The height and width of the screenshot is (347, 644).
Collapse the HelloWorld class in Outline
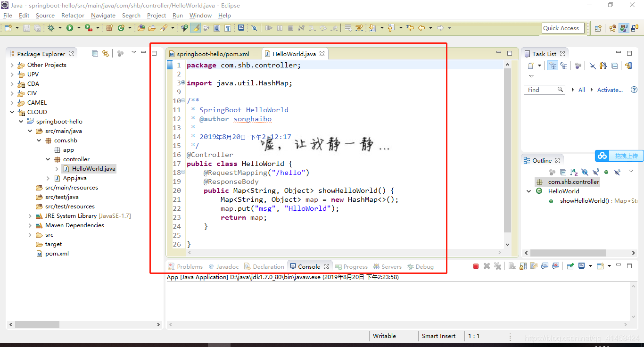tap(529, 191)
